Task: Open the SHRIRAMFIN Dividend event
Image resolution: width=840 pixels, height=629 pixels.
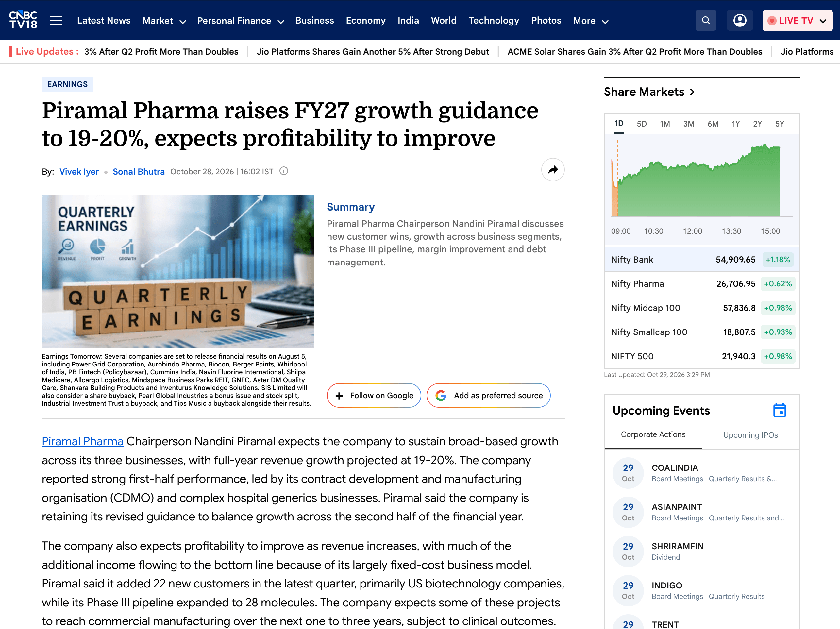Action: tap(701, 552)
